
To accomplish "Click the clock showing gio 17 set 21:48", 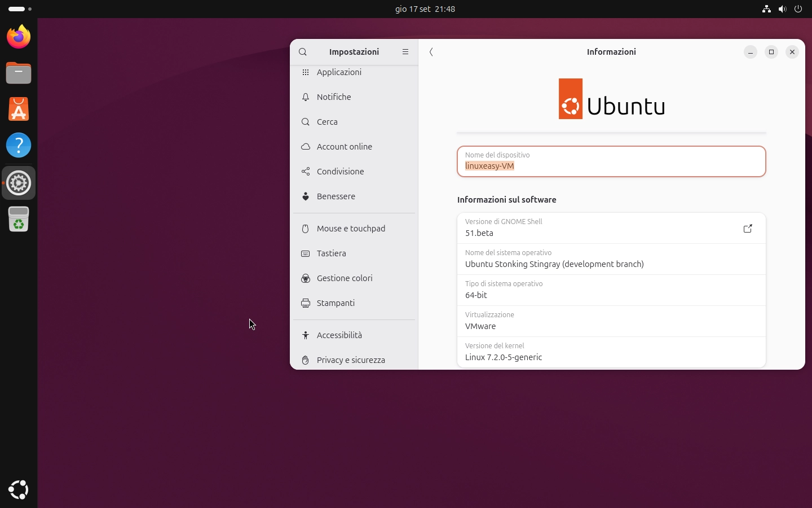I will [425, 9].
